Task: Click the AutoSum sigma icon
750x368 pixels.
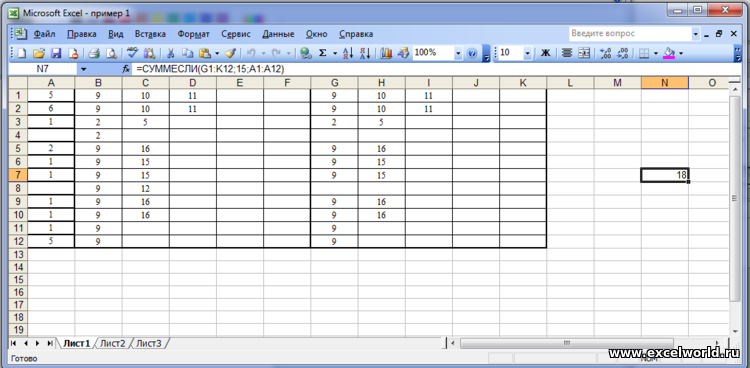Action: pos(322,53)
